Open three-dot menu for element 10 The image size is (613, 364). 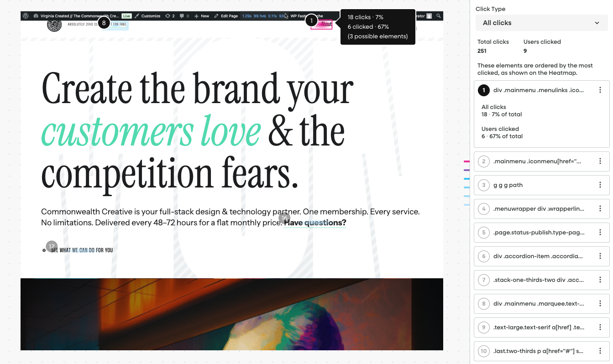tap(600, 351)
